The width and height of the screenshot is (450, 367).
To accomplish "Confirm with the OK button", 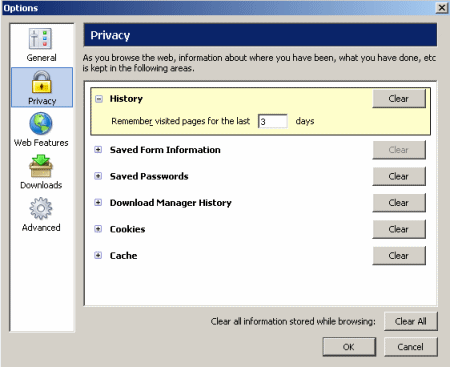I will point(349,347).
